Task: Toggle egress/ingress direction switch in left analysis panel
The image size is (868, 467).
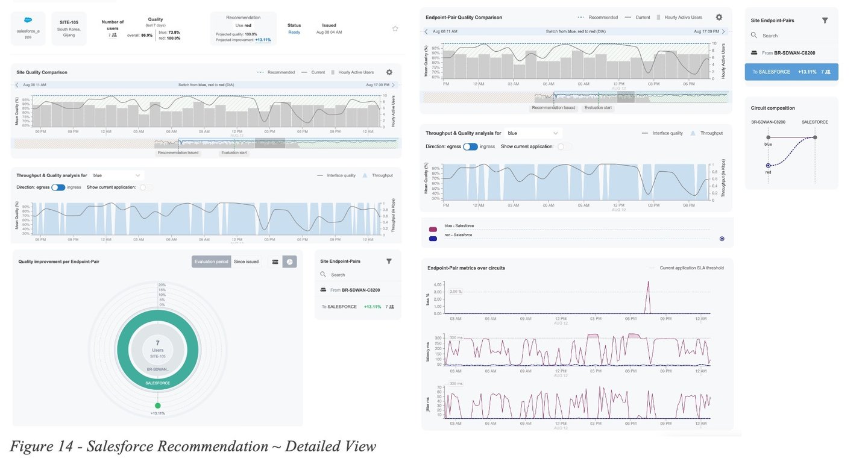Action: (x=58, y=187)
